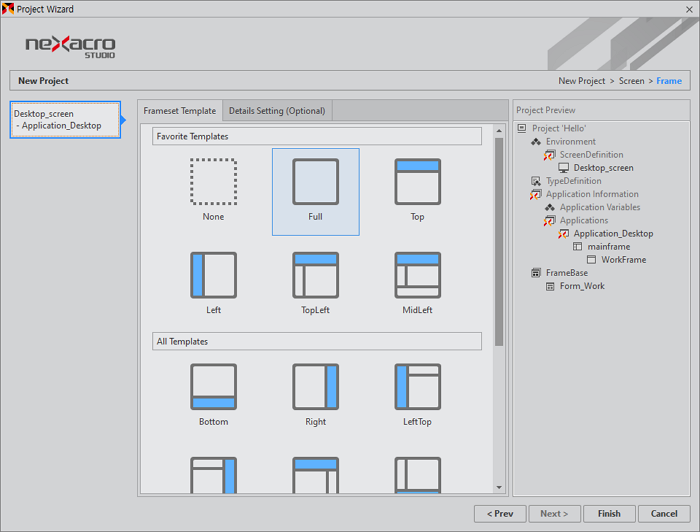The width and height of the screenshot is (700, 532).
Task: Click Application_Desktop node in preview tree
Action: tap(612, 234)
